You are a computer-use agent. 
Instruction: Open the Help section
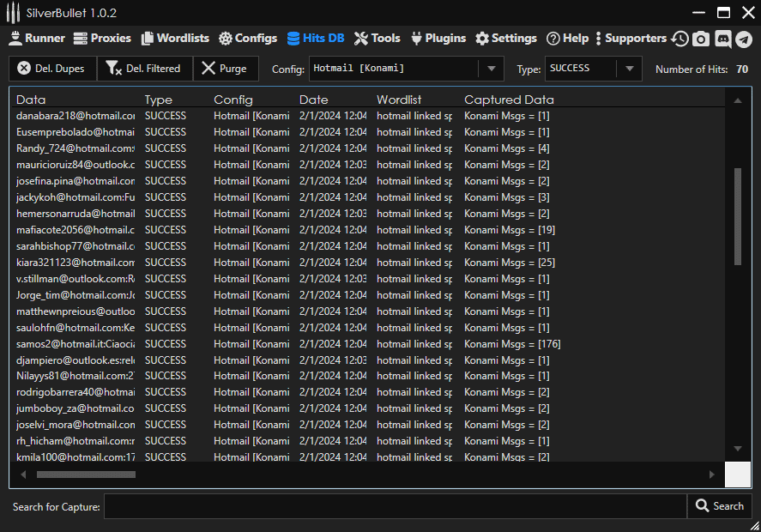click(x=567, y=39)
